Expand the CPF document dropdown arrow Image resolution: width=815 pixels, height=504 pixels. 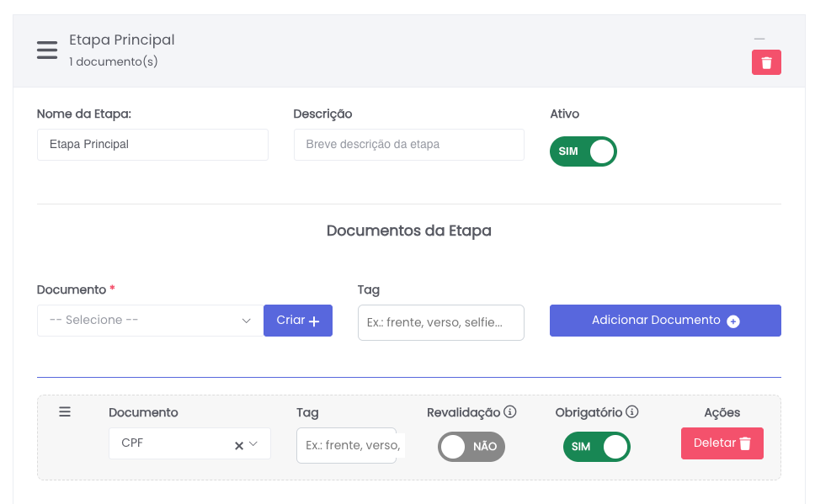click(253, 444)
